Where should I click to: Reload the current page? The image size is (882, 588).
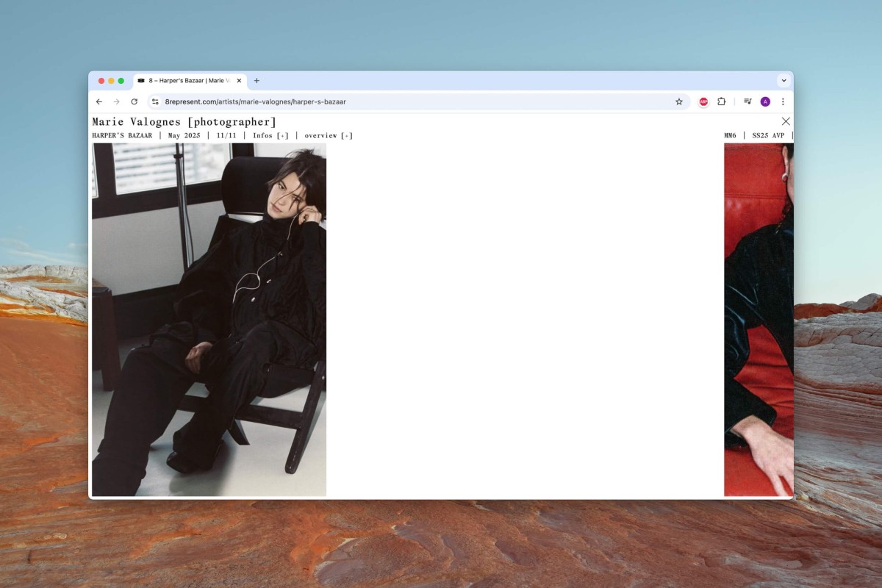click(134, 102)
